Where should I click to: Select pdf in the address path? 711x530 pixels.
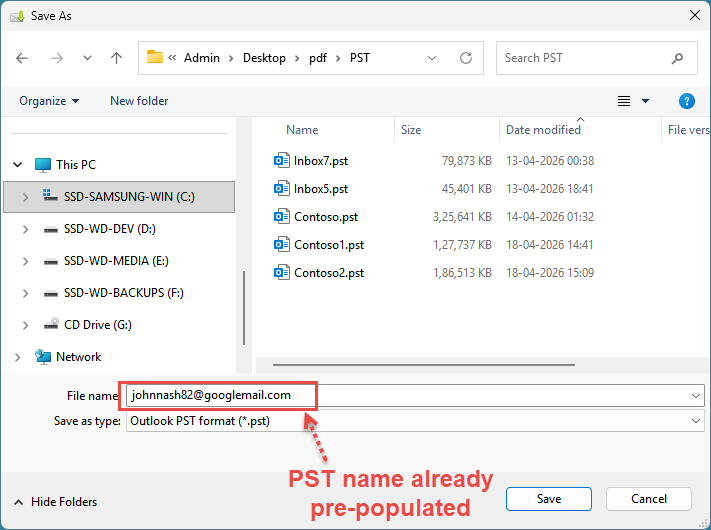(x=318, y=58)
